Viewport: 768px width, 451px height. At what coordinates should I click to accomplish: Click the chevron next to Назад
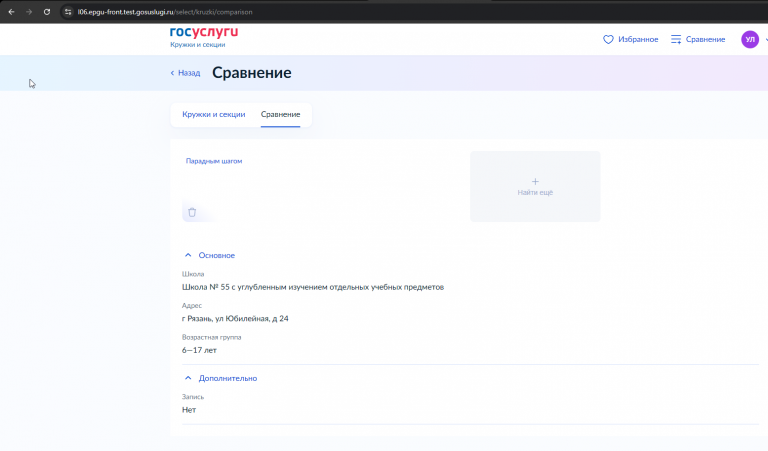(172, 73)
